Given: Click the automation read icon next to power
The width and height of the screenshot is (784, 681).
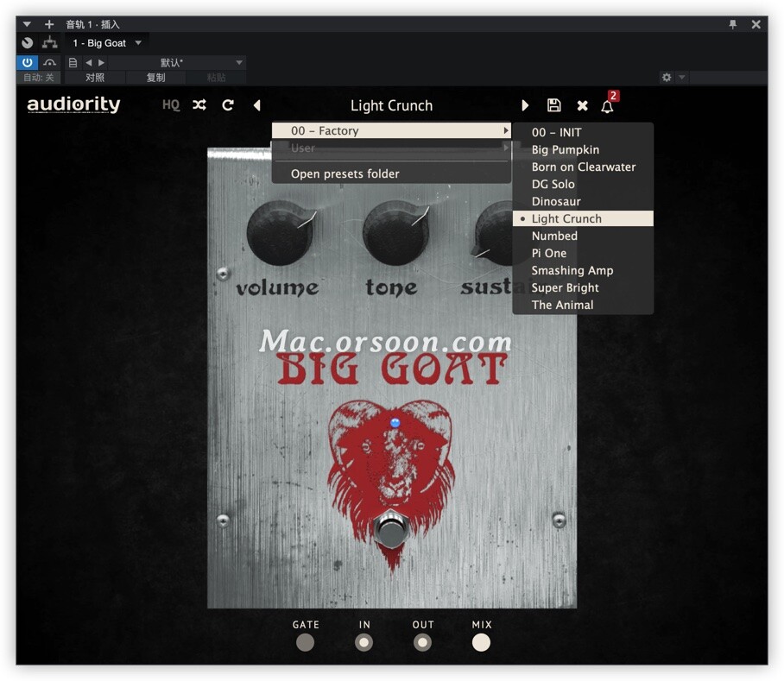Looking at the screenshot, I should (49, 62).
